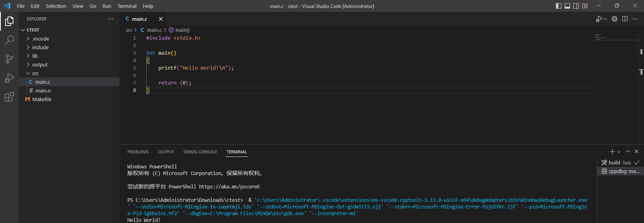The image size is (644, 223).
Task: Open the Extensions view
Action: [9, 97]
